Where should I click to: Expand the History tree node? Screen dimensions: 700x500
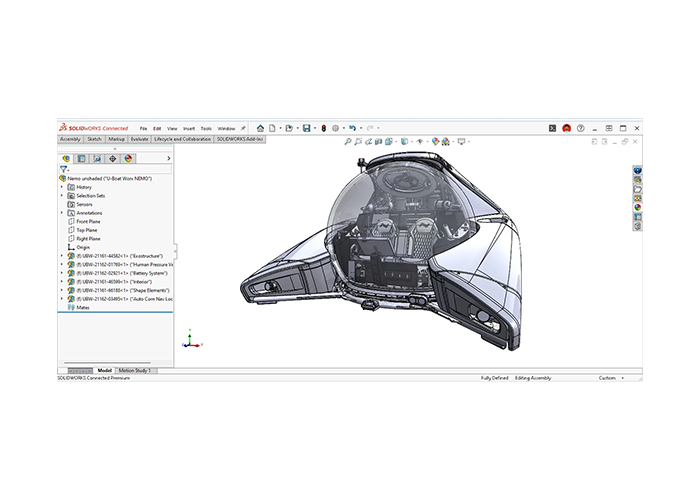(x=62, y=187)
